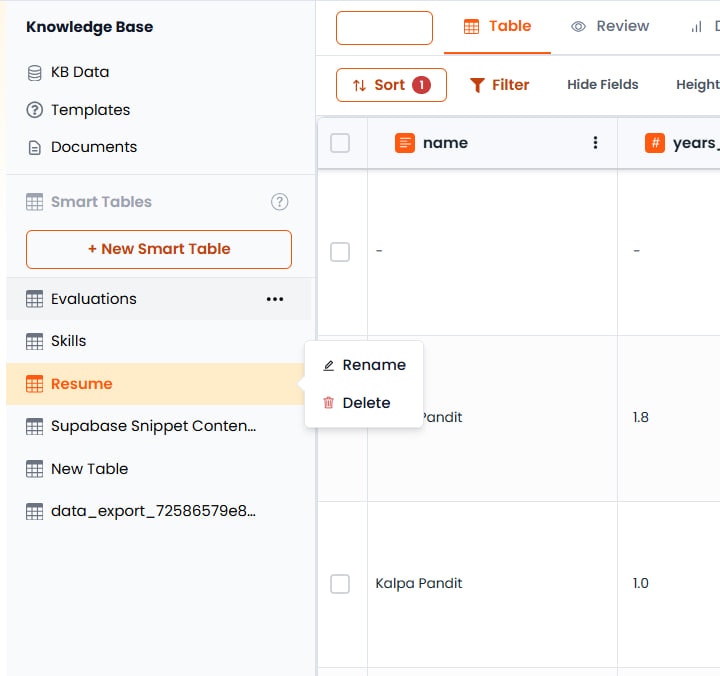
Task: Click the 1.8 years cell
Action: pos(669,418)
